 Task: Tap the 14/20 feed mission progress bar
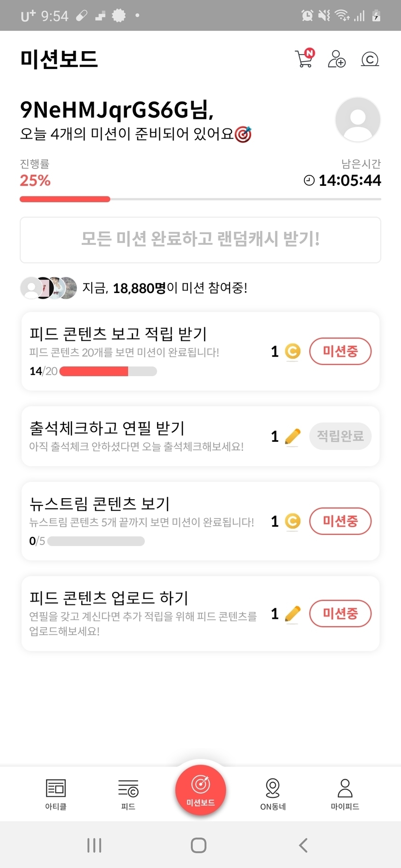point(108,371)
